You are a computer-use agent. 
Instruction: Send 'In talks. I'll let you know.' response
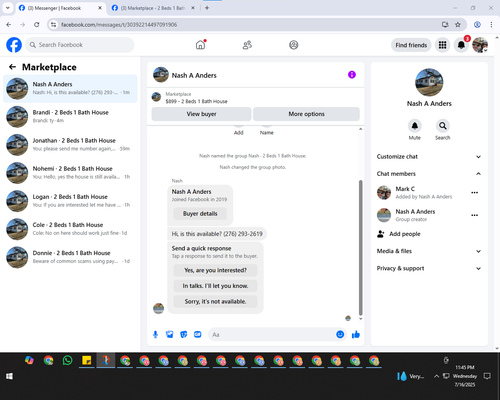(215, 286)
